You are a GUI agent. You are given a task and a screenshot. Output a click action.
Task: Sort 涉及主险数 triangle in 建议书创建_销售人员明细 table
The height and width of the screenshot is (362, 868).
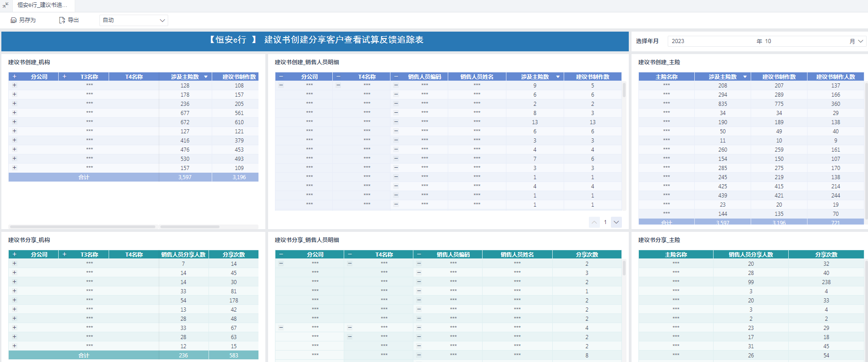[x=558, y=77]
